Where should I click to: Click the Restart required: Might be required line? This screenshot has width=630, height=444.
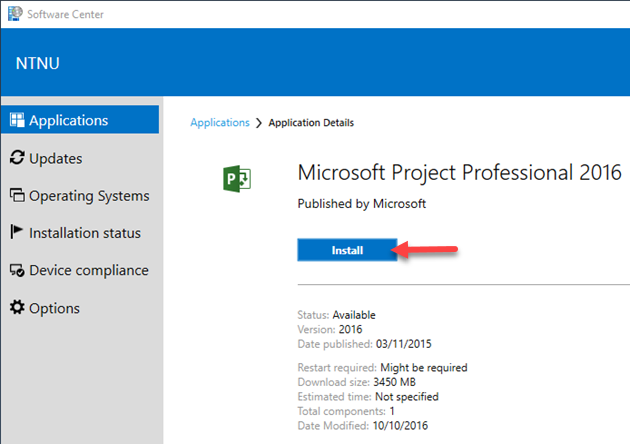coord(382,368)
